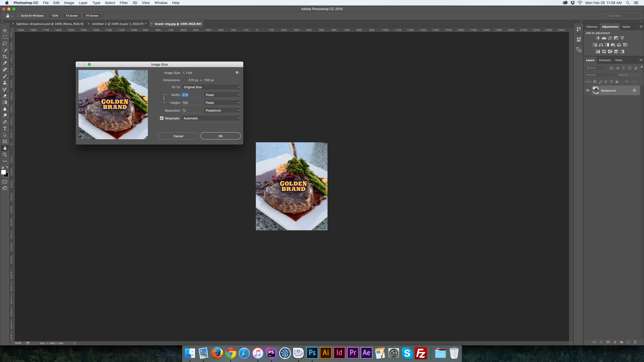Toggle the constrain proportions link icon

[x=164, y=99]
